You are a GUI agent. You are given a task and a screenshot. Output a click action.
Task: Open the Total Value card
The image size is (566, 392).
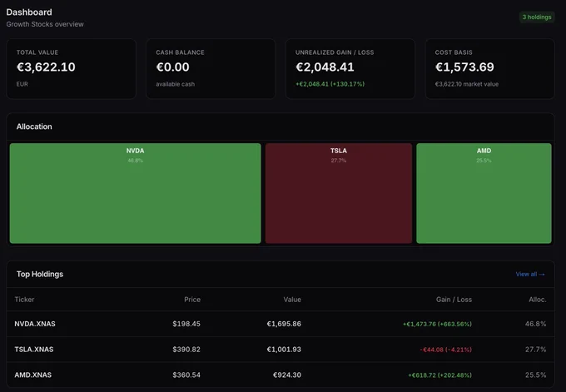click(72, 68)
